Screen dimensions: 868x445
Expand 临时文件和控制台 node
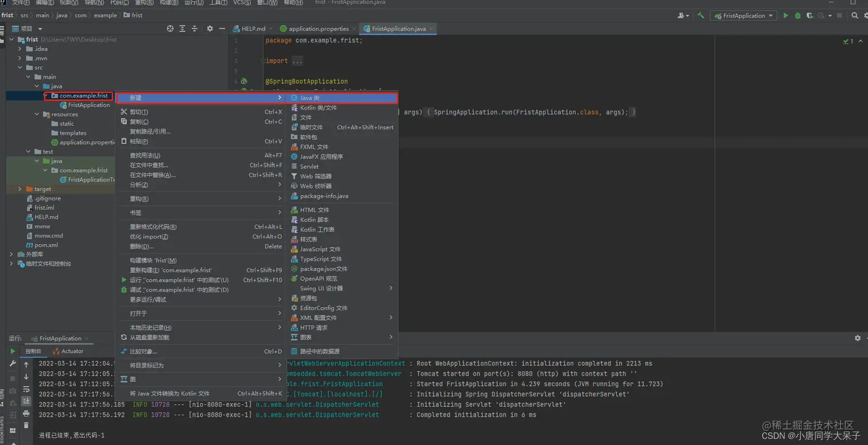tap(12, 264)
